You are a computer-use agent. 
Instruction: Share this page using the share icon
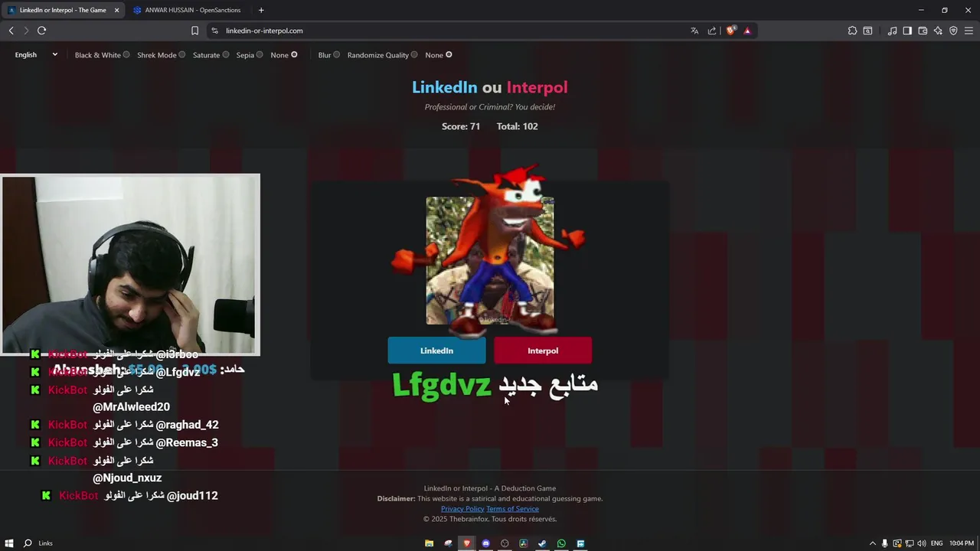point(712,31)
